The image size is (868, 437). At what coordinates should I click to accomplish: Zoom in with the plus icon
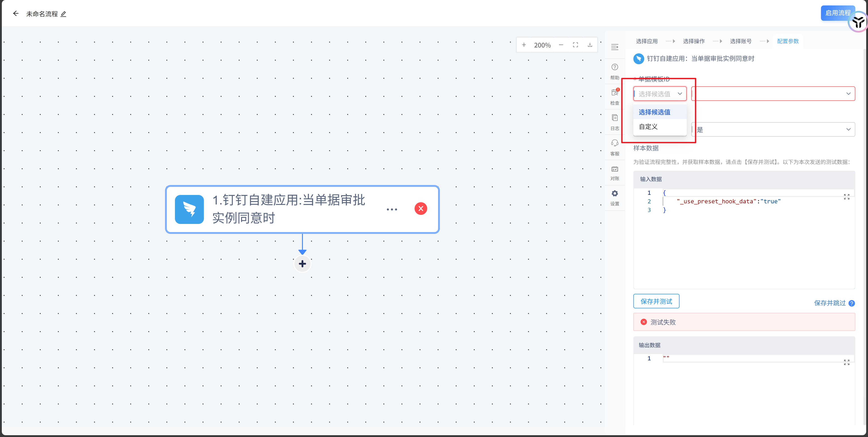(524, 45)
